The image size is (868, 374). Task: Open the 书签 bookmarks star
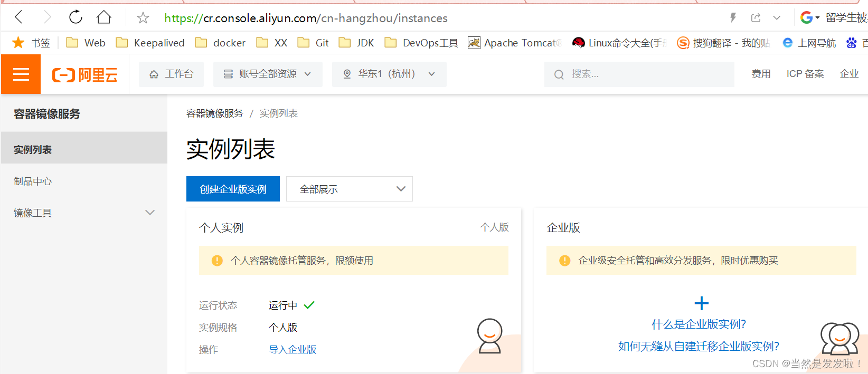[x=31, y=43]
